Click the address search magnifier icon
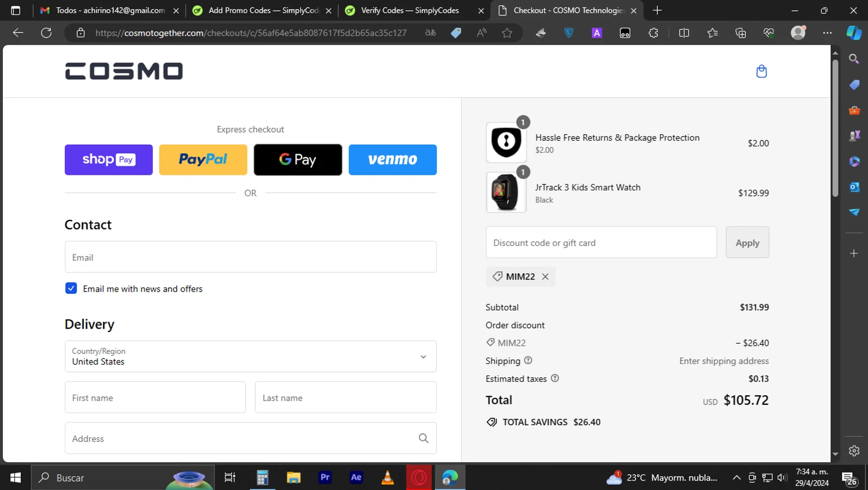Viewport: 868px width, 490px height. pyautogui.click(x=424, y=439)
